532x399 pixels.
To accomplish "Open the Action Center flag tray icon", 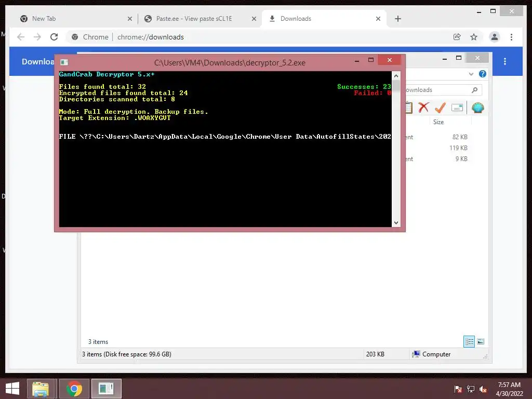I will (x=458, y=389).
